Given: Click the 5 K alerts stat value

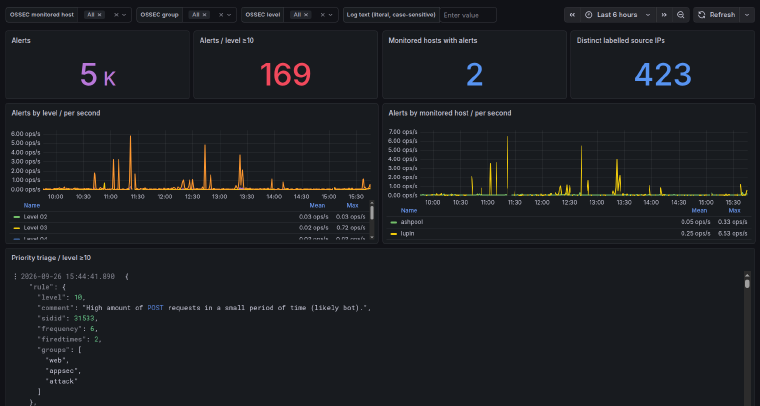Looking at the screenshot, I should (97, 75).
